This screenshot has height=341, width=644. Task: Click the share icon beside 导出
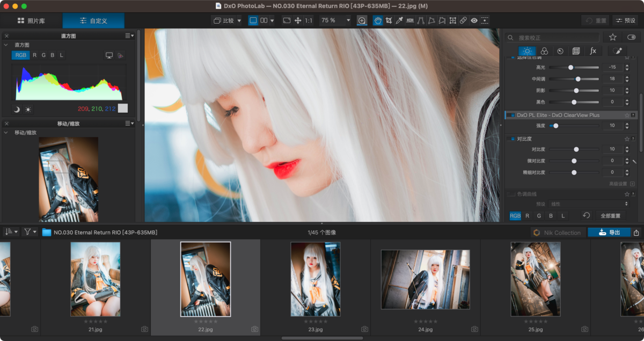pyautogui.click(x=636, y=233)
